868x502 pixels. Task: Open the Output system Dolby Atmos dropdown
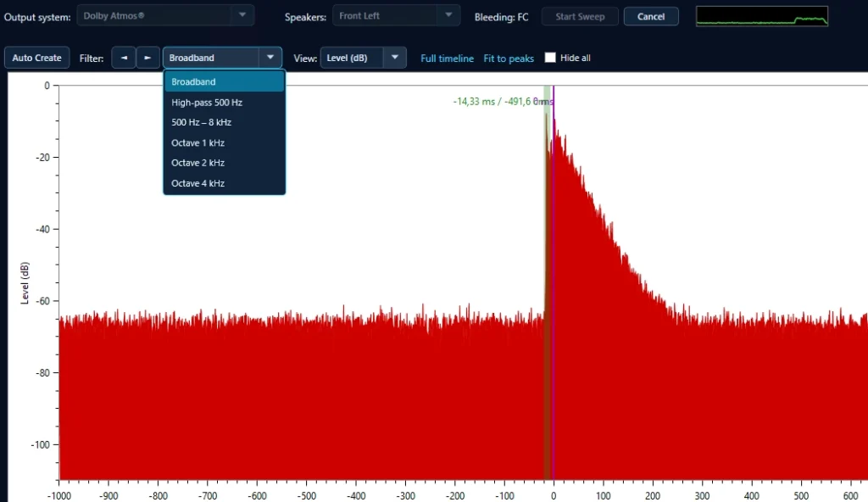tap(165, 15)
